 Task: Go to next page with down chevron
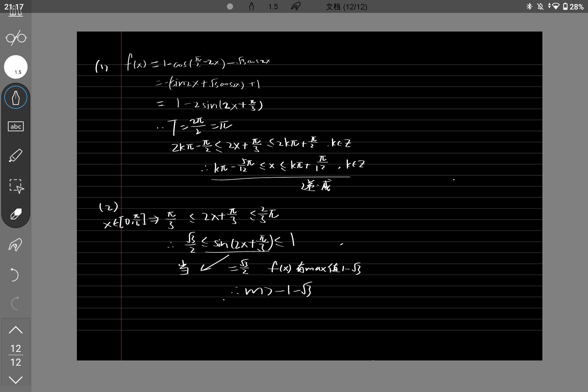click(x=16, y=380)
